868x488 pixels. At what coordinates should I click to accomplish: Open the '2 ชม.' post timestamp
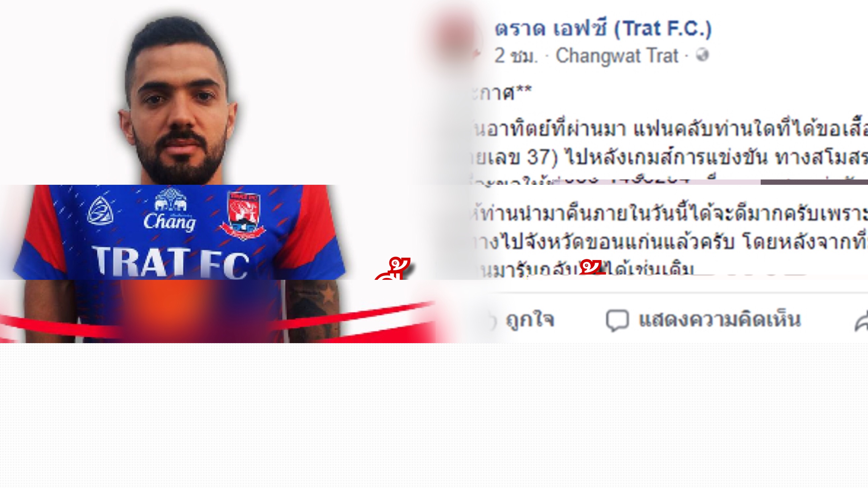[516, 56]
